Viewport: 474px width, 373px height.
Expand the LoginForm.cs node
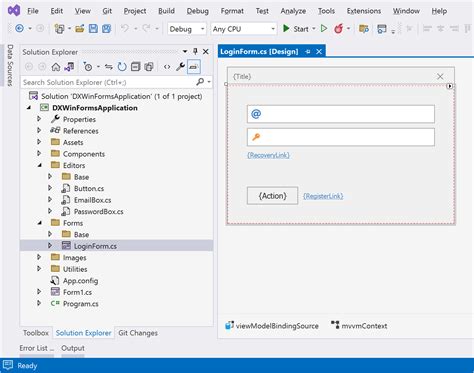pos(50,246)
